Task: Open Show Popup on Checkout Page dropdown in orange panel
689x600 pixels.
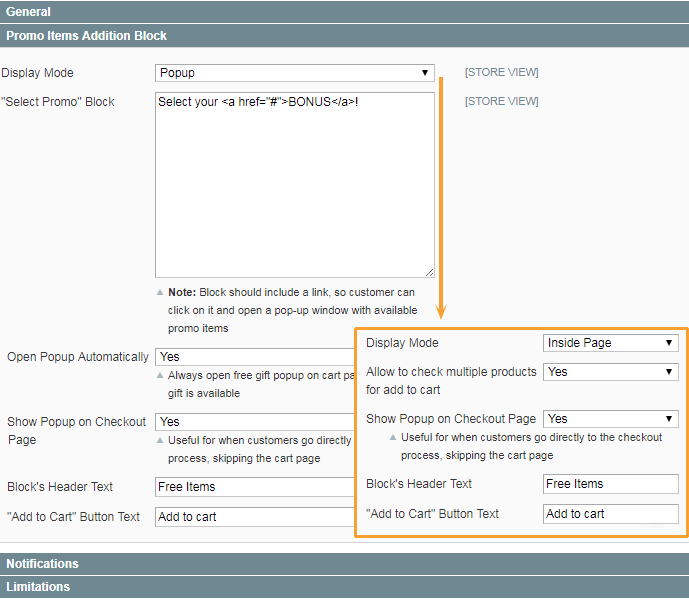Action: click(611, 419)
